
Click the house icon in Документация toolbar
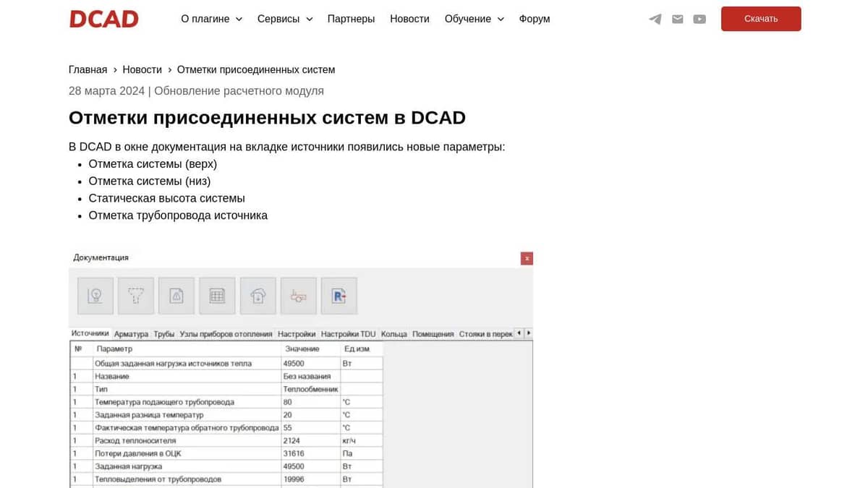(258, 296)
